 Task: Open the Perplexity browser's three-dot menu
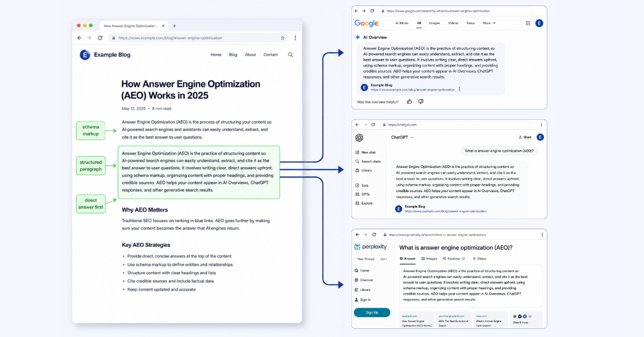point(541,235)
